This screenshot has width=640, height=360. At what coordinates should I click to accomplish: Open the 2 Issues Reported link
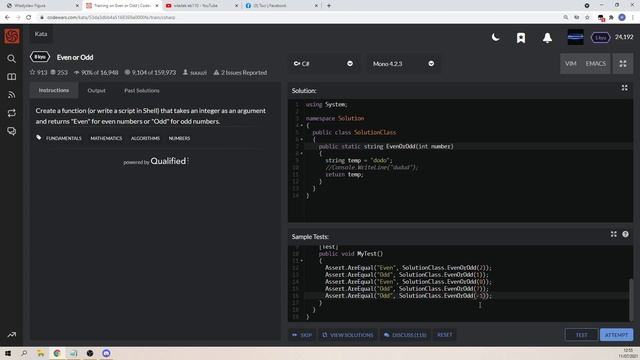pos(240,73)
